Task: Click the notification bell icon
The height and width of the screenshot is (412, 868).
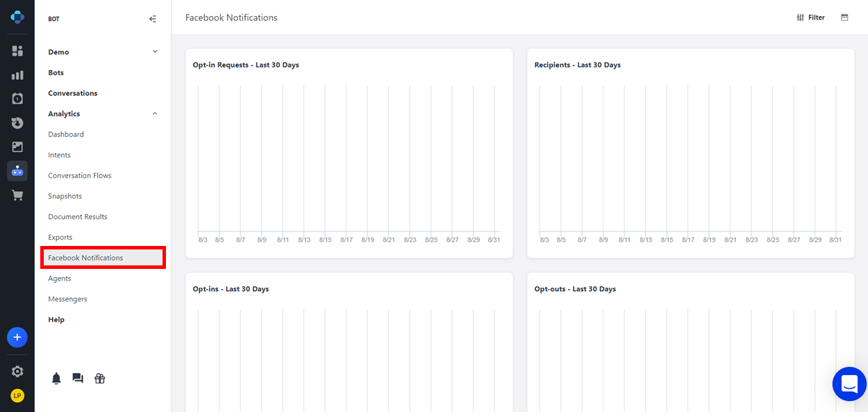Action: [57, 379]
